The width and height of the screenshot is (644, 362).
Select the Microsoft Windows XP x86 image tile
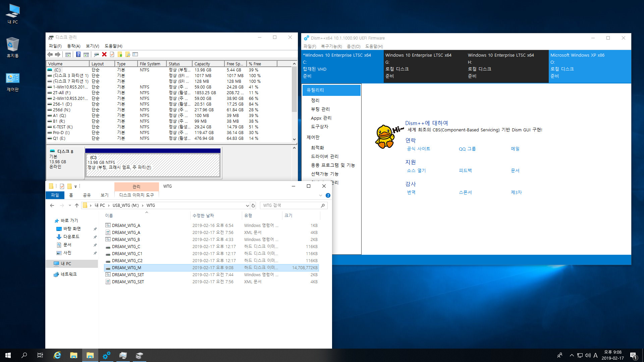tap(590, 66)
